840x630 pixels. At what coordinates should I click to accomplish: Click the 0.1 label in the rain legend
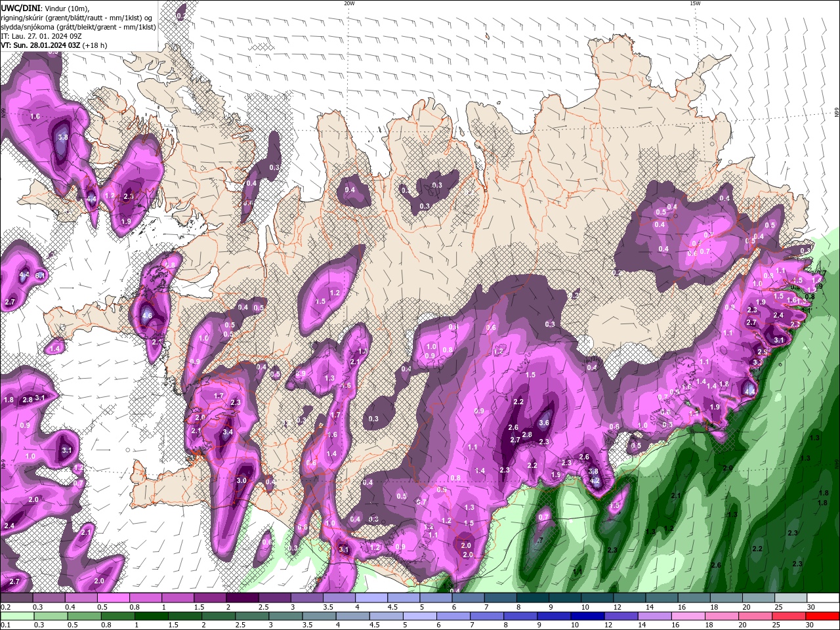coord(5,625)
